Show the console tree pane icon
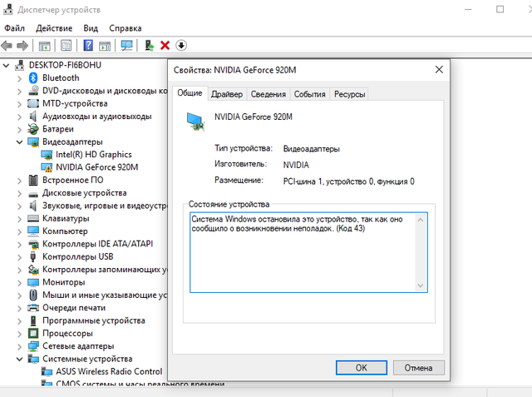Image resolution: width=532 pixels, height=397 pixels. (44, 45)
